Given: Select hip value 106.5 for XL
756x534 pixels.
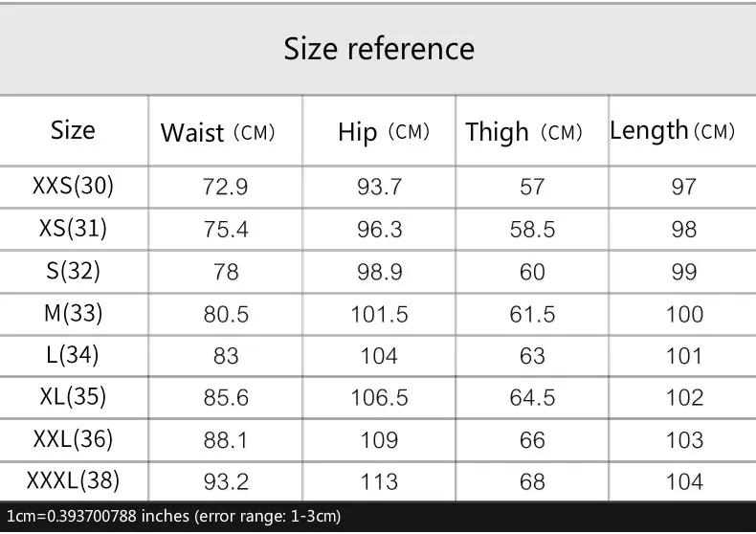Looking at the screenshot, I should (379, 397).
